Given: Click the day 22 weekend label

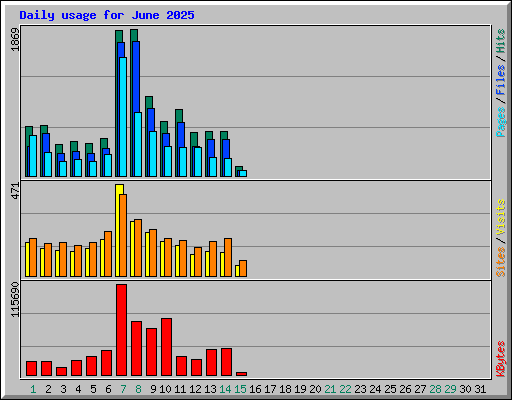Looking at the screenshot, I should click(345, 389).
